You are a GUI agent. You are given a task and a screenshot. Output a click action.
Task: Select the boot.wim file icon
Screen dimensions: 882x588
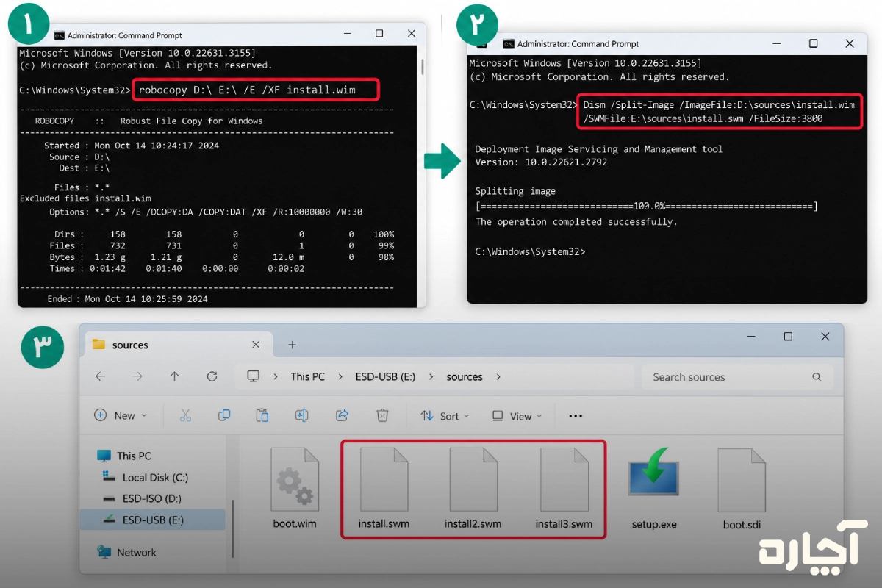[295, 479]
